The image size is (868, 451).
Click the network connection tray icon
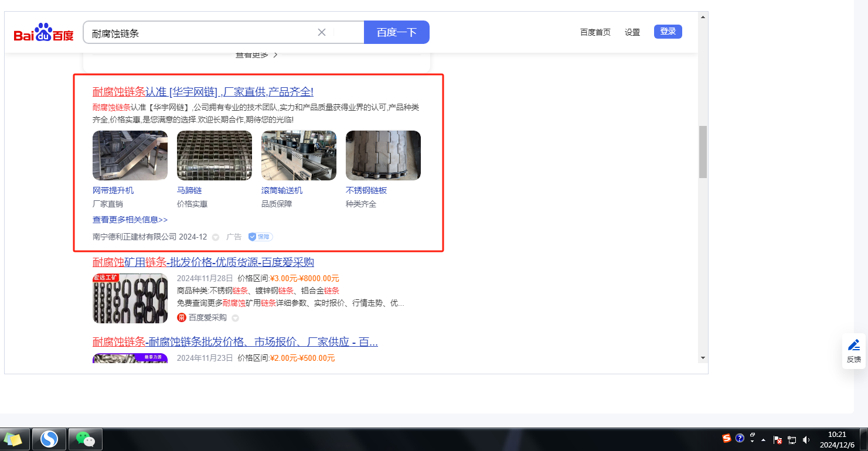point(792,440)
